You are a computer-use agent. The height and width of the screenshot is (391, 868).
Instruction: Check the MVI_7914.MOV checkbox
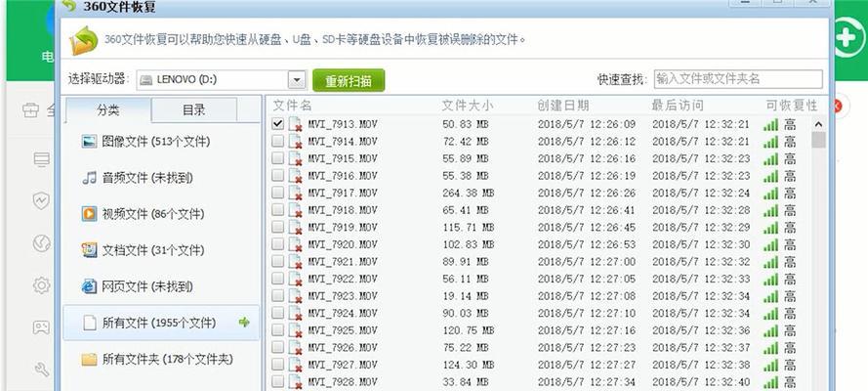pyautogui.click(x=278, y=141)
